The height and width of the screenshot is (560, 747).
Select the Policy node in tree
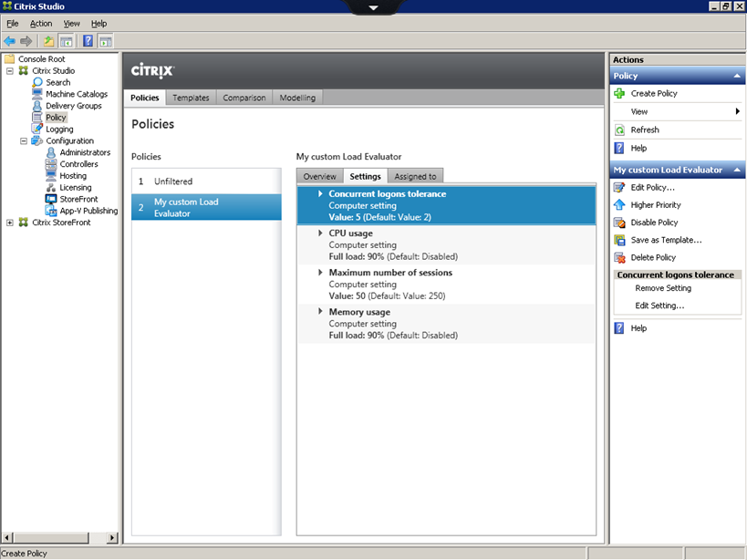[56, 118]
